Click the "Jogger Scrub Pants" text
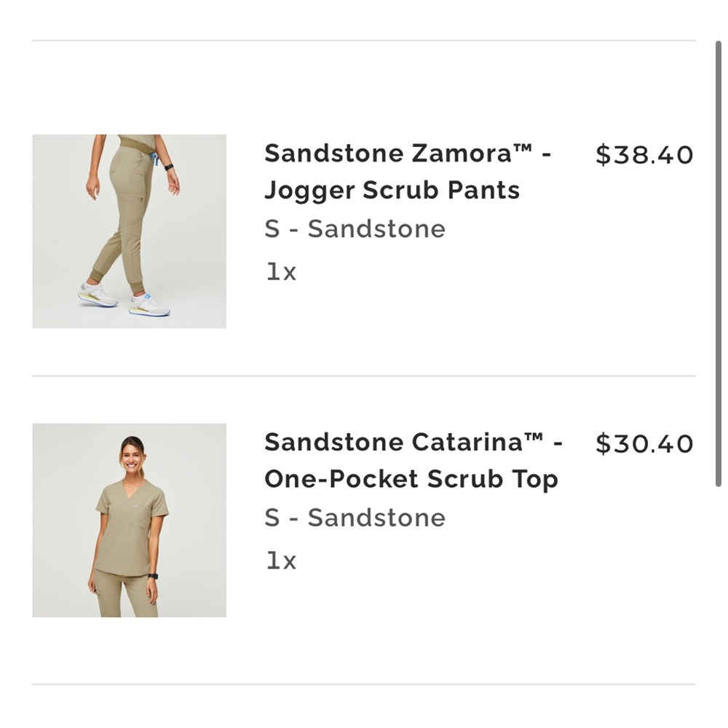 tap(392, 191)
